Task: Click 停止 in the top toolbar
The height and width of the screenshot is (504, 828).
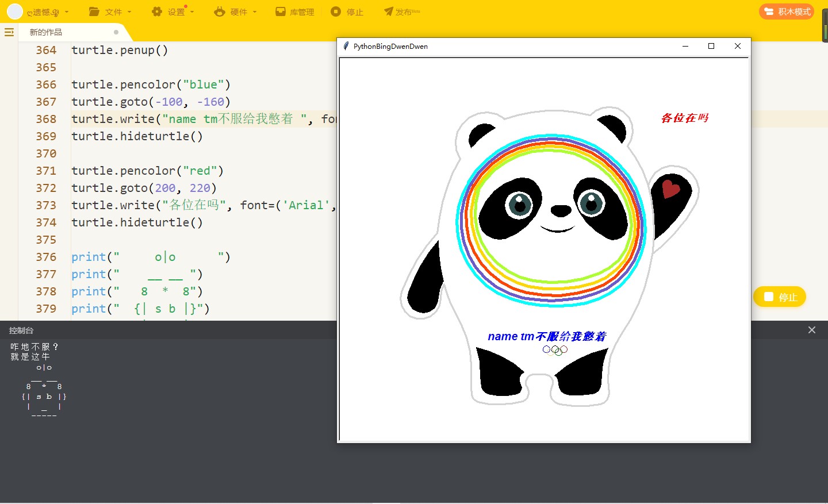Action: tap(347, 11)
